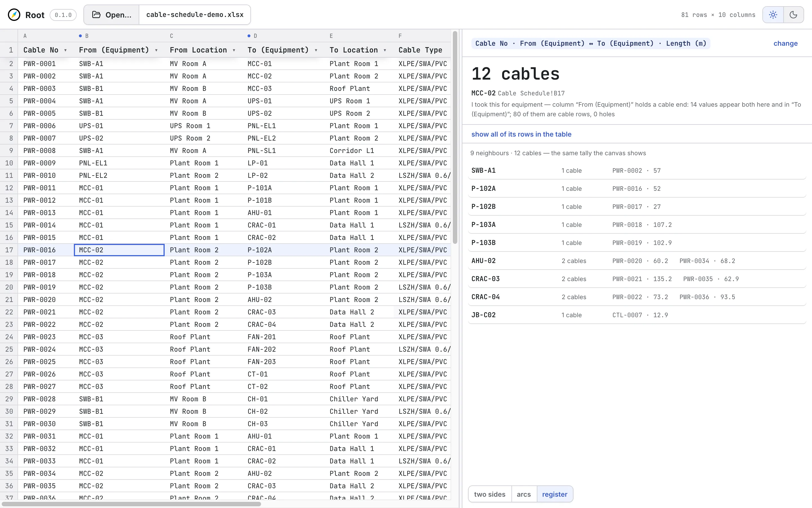
Task: Click show all of its rows in the table
Action: pos(521,134)
